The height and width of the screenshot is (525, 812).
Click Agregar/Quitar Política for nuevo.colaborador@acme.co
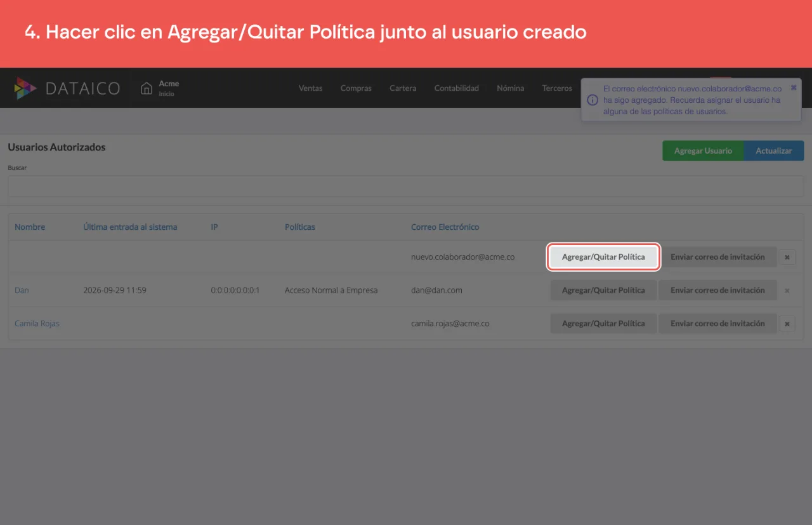[x=603, y=257]
